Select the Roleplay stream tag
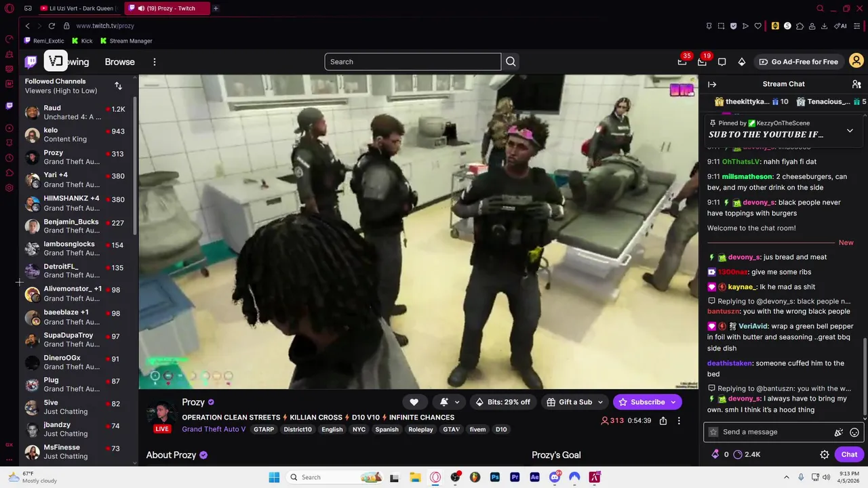Viewport: 868px width, 488px height. pyautogui.click(x=420, y=430)
